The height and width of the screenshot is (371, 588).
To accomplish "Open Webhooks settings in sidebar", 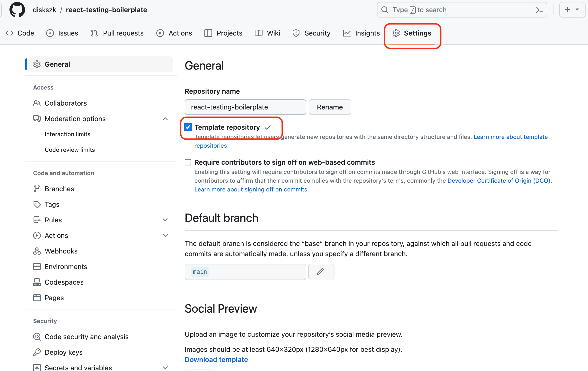I will tap(61, 251).
